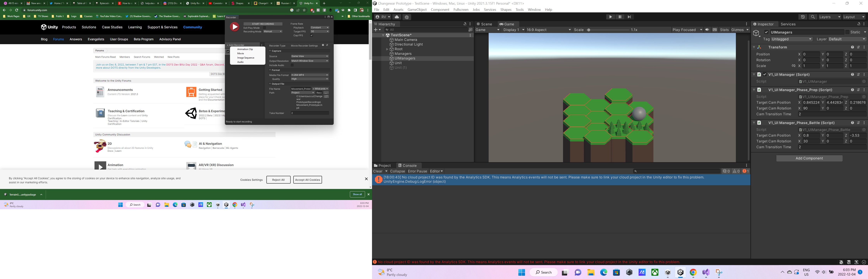Open the Tag Untagged dropdown
This screenshot has height=279, width=868.
click(791, 39)
